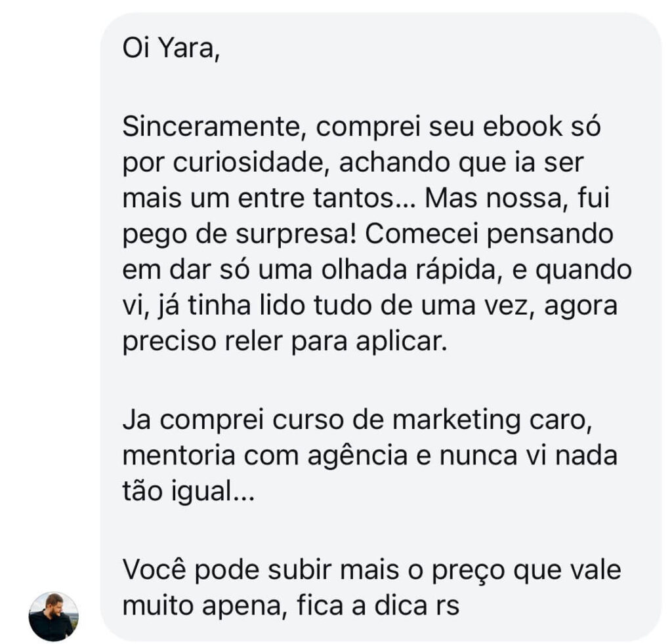Image resolution: width=672 pixels, height=644 pixels.
Task: Open the sender's profile picture avatar
Action: (x=54, y=616)
